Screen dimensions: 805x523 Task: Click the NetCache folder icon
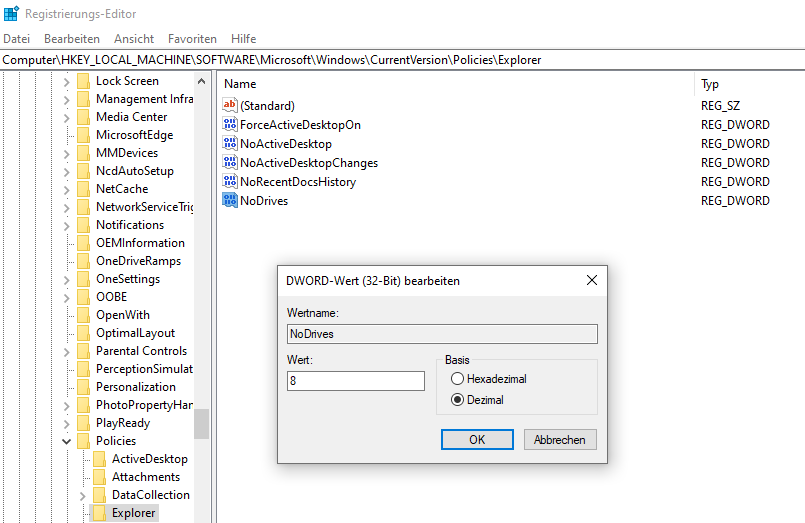(x=83, y=189)
